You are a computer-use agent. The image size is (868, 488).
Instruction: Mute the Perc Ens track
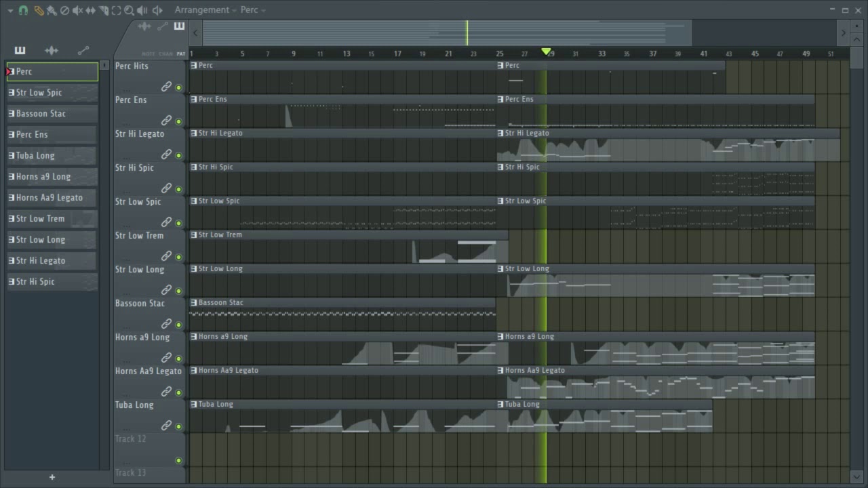[179, 121]
